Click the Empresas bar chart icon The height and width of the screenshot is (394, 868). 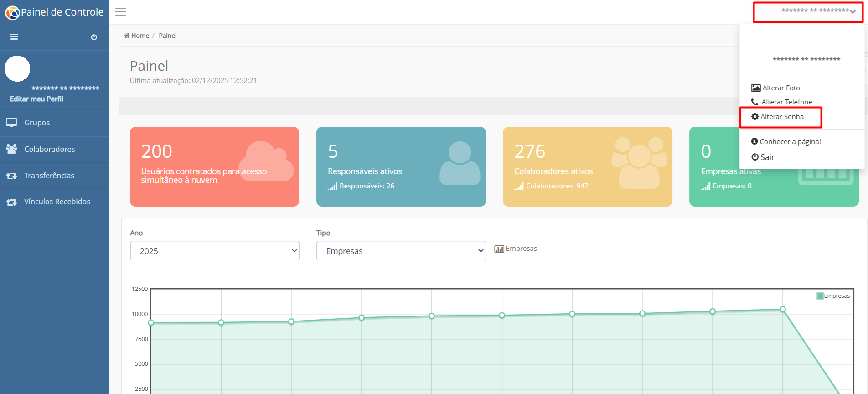pyautogui.click(x=499, y=249)
